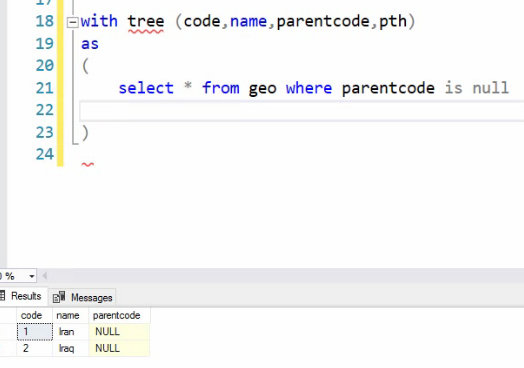Click the 'as' keyword on line 19
Viewport: 524px width, 368px height.
click(90, 44)
